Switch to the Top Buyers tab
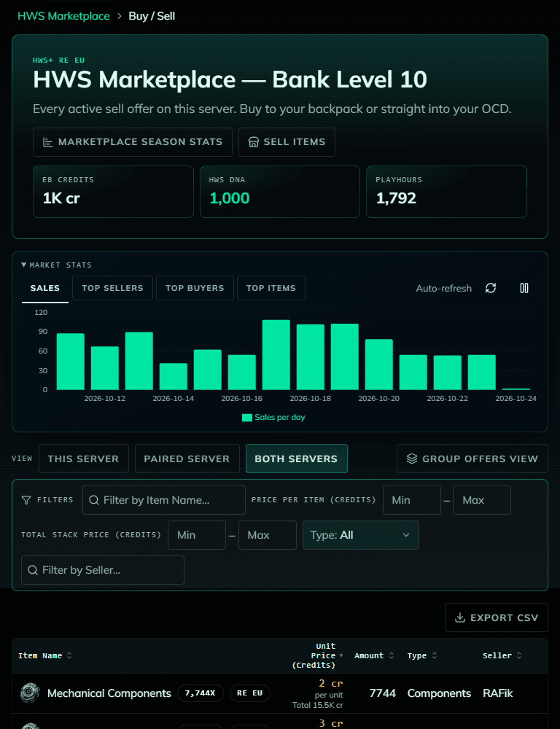 coord(195,288)
